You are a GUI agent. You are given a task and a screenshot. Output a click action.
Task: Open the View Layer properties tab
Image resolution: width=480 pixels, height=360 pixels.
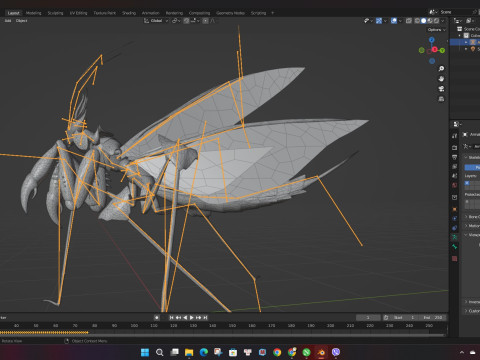[454, 166]
